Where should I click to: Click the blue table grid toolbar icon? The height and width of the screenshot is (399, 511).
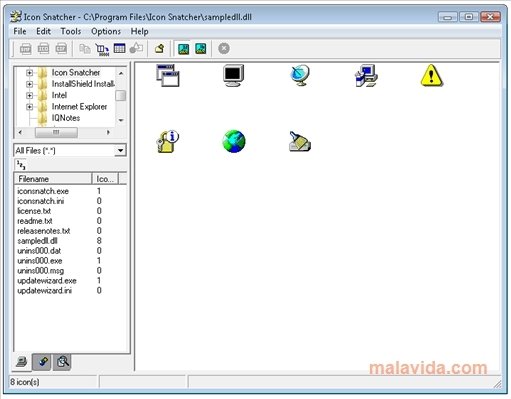119,49
